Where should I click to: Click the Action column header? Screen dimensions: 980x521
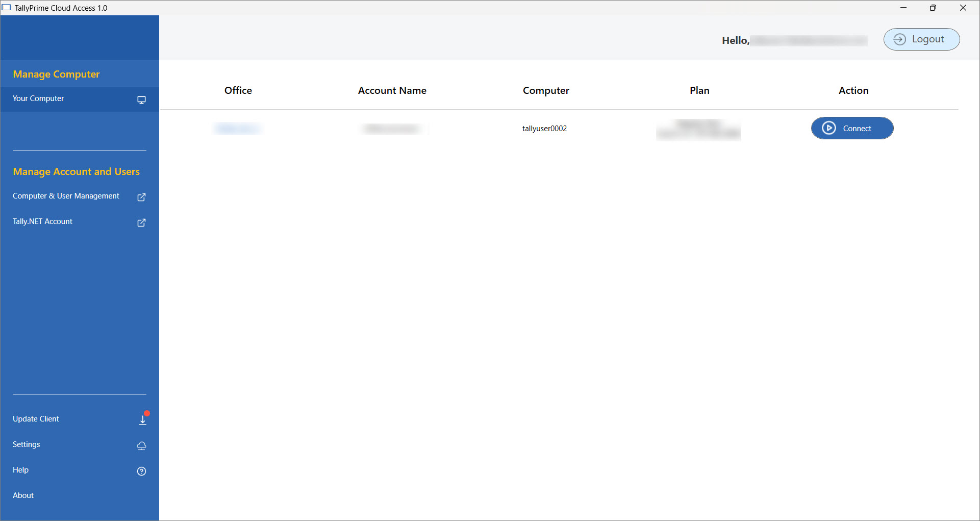tap(853, 90)
